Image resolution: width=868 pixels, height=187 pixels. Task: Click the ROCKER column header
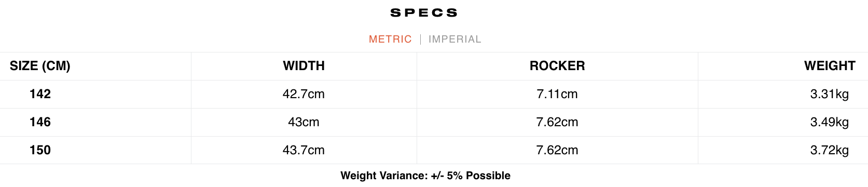pos(557,66)
